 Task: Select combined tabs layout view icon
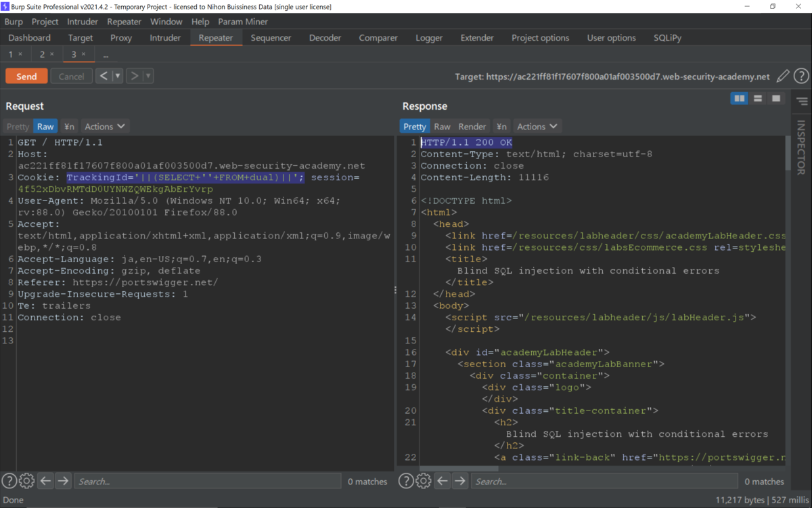click(776, 99)
